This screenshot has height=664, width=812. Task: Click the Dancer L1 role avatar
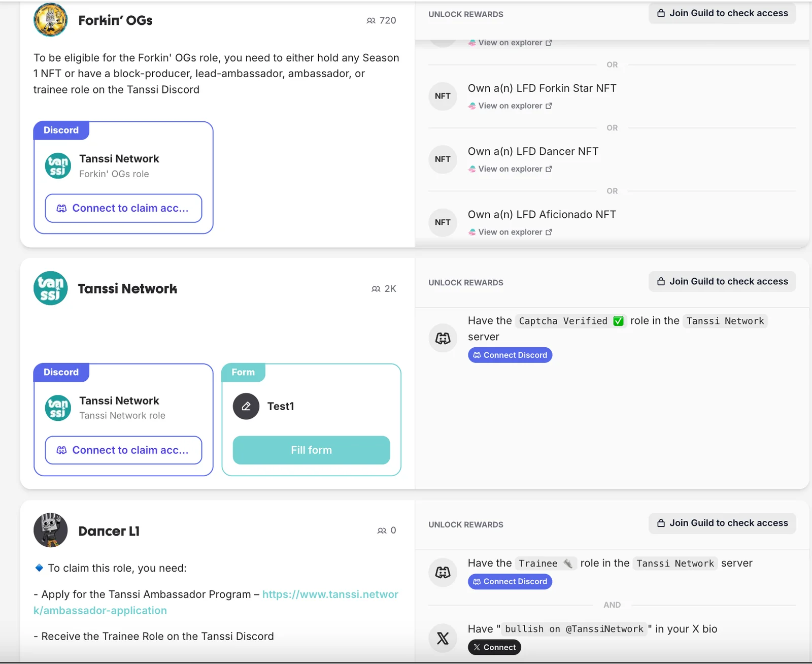(50, 530)
